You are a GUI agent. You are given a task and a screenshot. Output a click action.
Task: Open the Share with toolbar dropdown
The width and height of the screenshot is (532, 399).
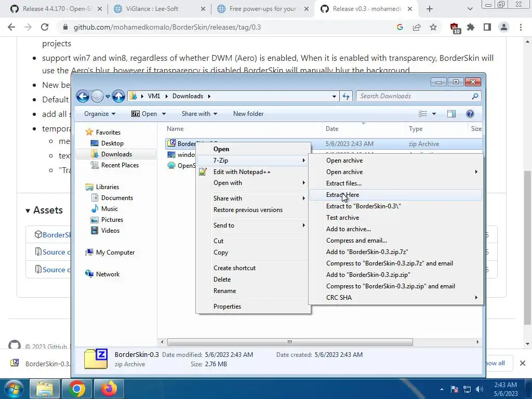(x=199, y=114)
